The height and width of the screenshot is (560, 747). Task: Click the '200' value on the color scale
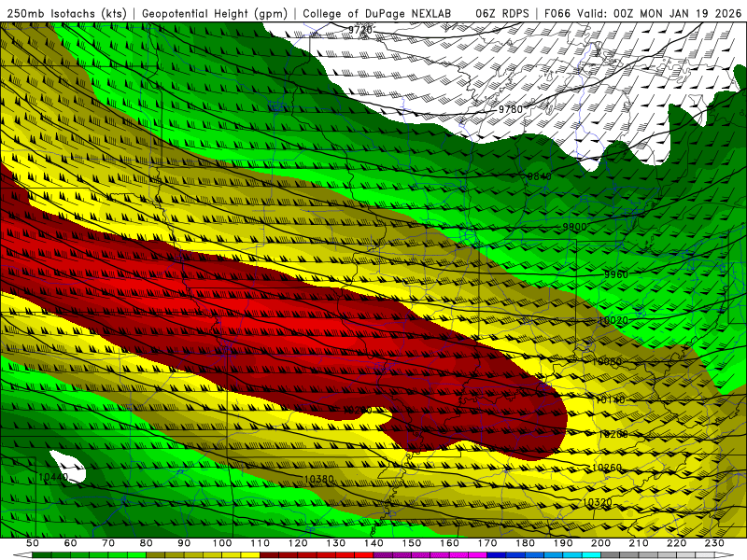(600, 543)
